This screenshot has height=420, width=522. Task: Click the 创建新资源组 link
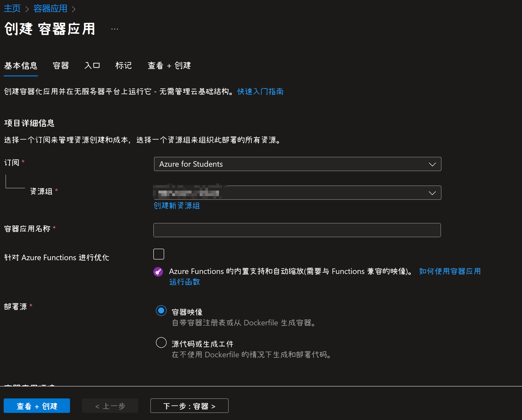click(x=176, y=206)
